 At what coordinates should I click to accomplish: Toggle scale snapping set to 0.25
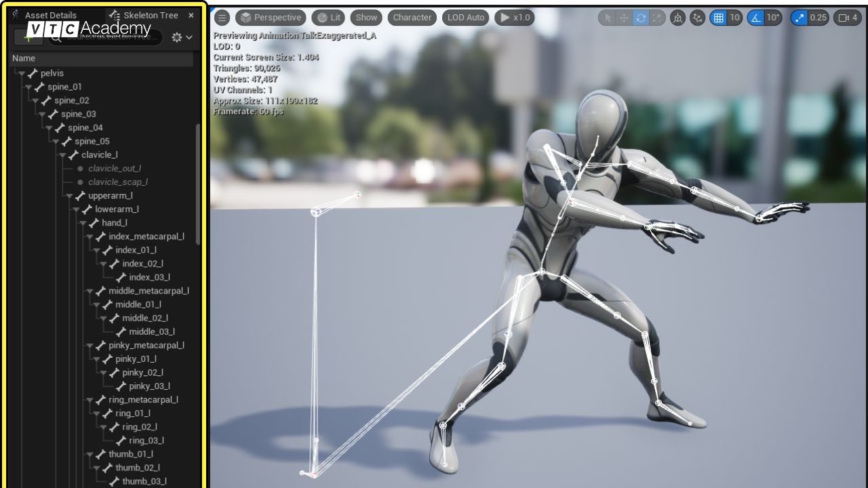click(x=799, y=18)
